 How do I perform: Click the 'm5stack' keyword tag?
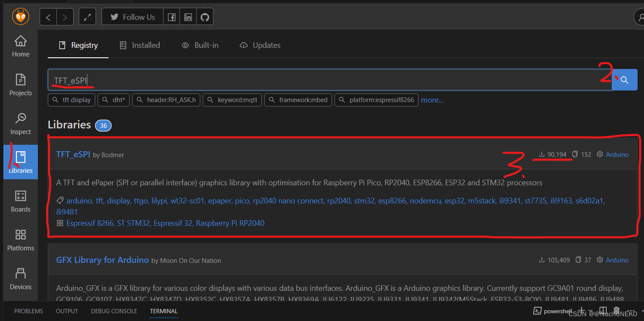pyautogui.click(x=482, y=201)
